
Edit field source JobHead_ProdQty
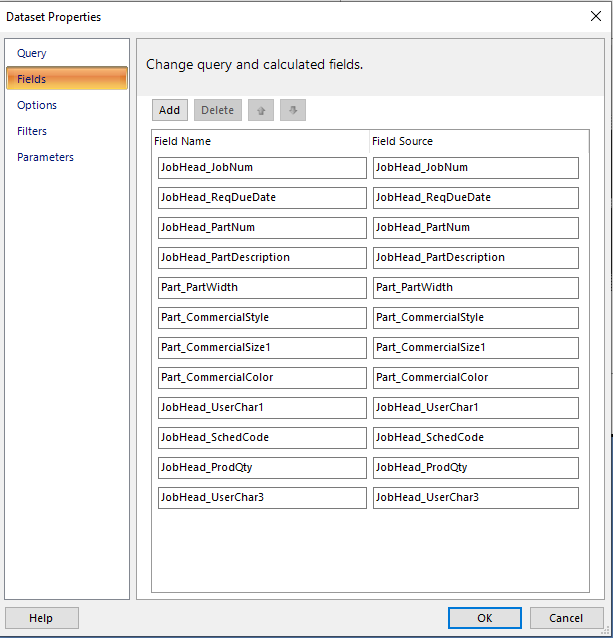(x=476, y=468)
